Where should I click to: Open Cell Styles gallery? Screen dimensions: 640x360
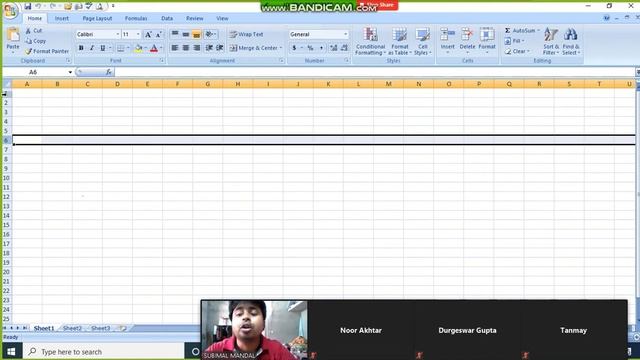click(x=422, y=41)
